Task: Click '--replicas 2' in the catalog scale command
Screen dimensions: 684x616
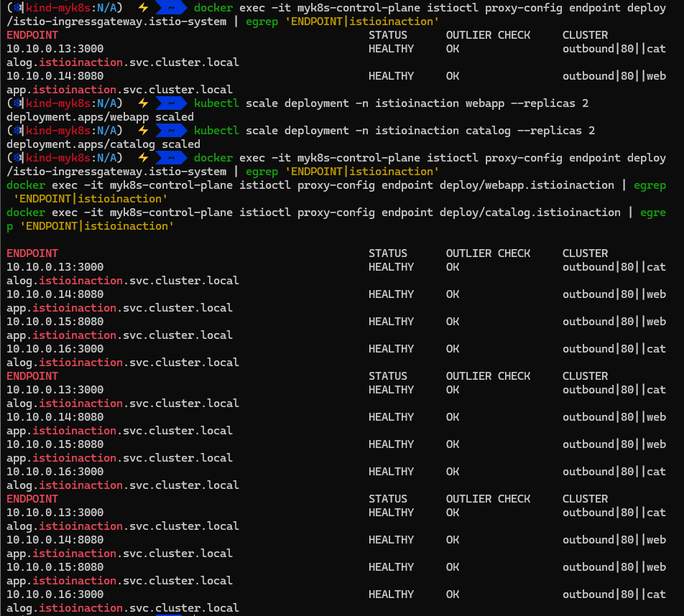Action: [556, 131]
